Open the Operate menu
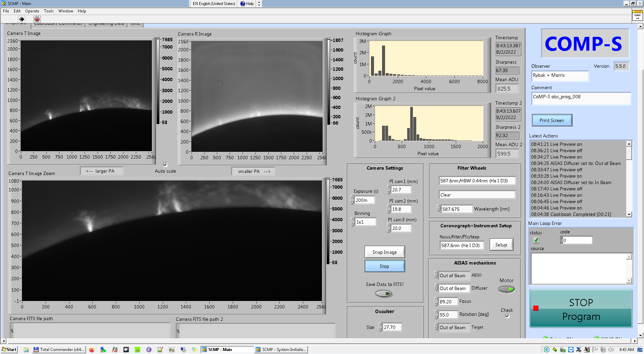This screenshot has width=644, height=354. pos(32,11)
